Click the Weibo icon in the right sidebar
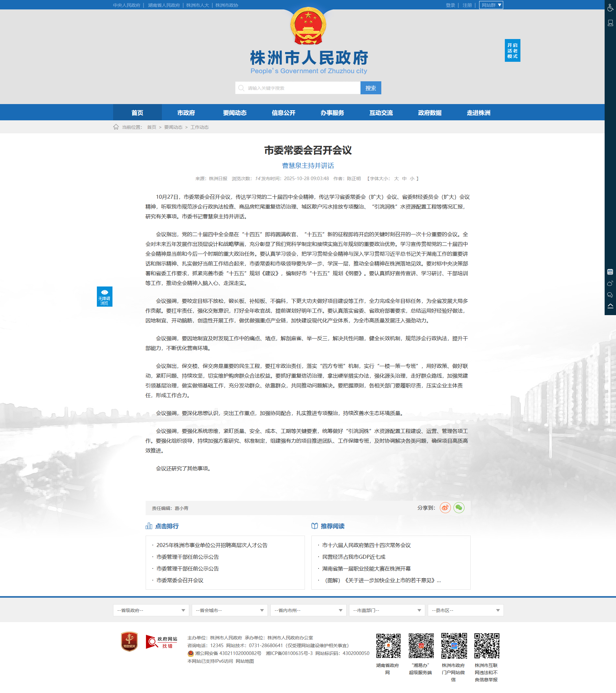 (x=610, y=284)
